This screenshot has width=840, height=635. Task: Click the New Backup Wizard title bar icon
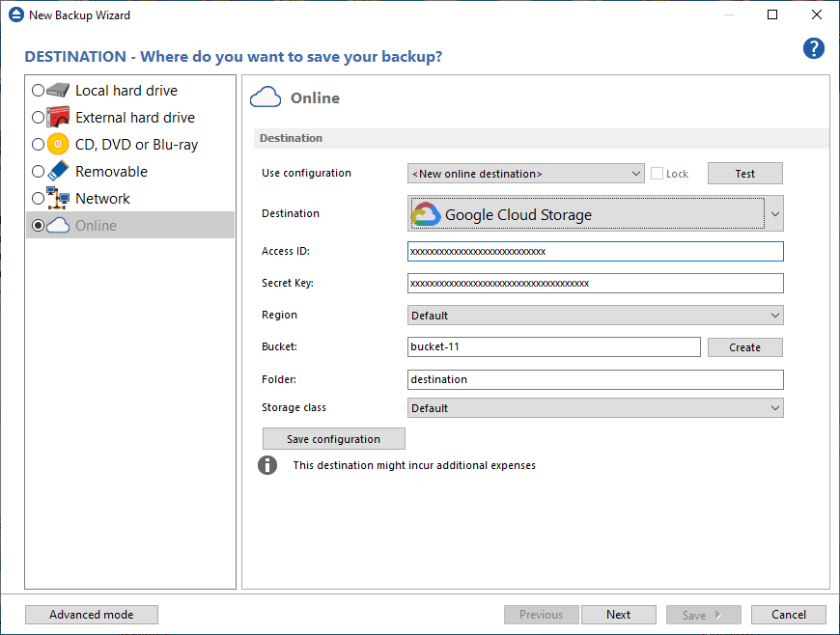click(x=16, y=14)
